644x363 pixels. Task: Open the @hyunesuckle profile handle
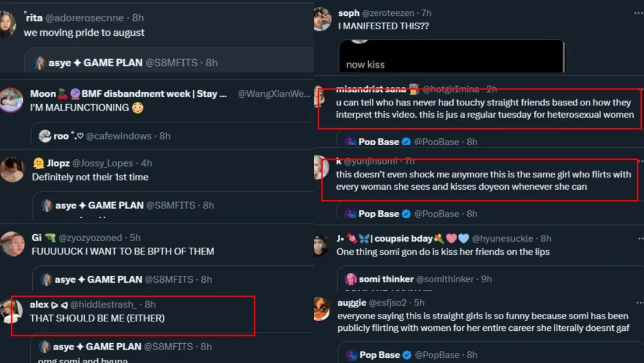coord(502,238)
